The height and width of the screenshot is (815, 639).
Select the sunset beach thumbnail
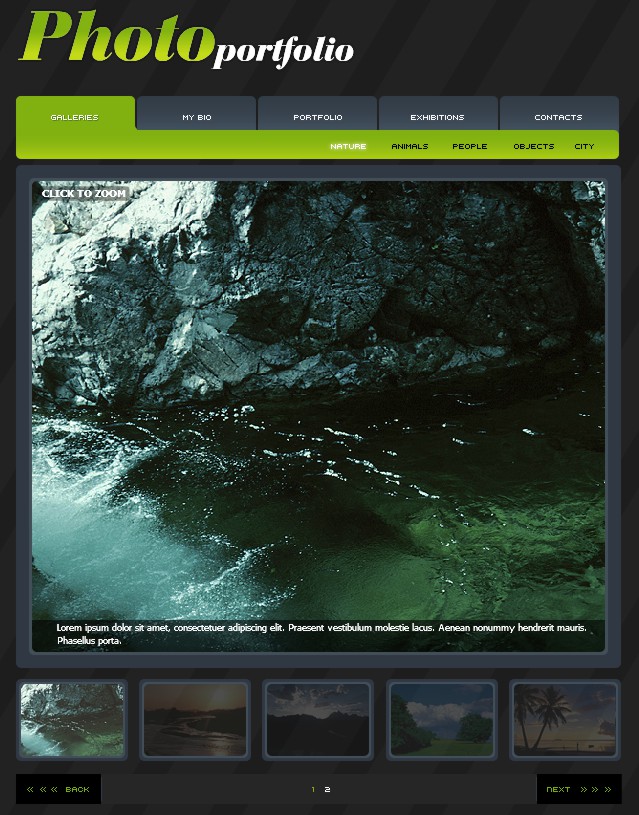[195, 720]
